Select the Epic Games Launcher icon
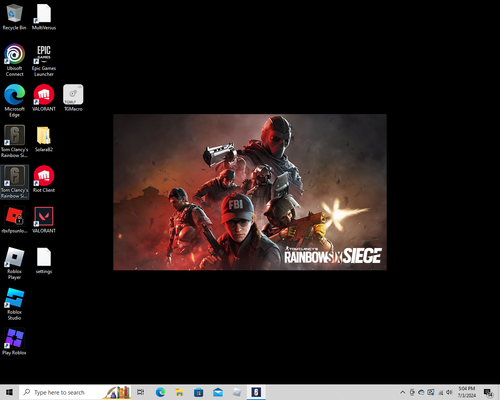Viewport: 500px width, 400px height. point(44,60)
